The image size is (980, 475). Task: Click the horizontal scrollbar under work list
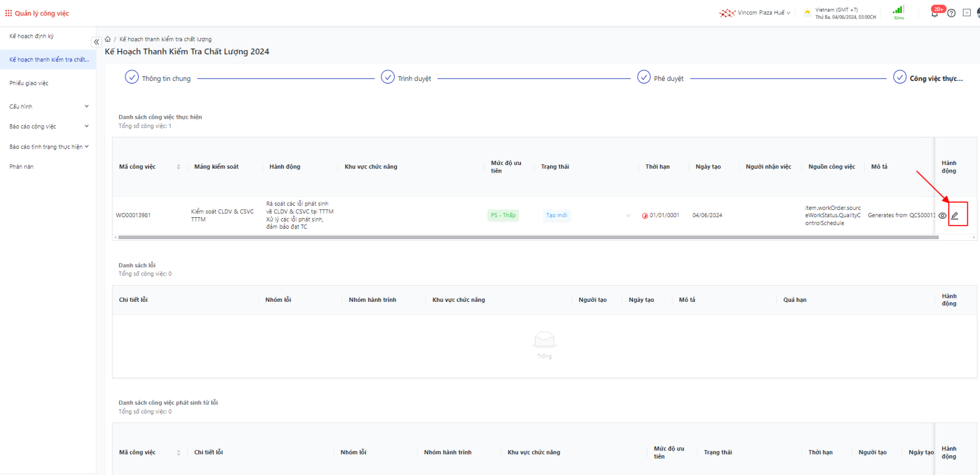528,237
